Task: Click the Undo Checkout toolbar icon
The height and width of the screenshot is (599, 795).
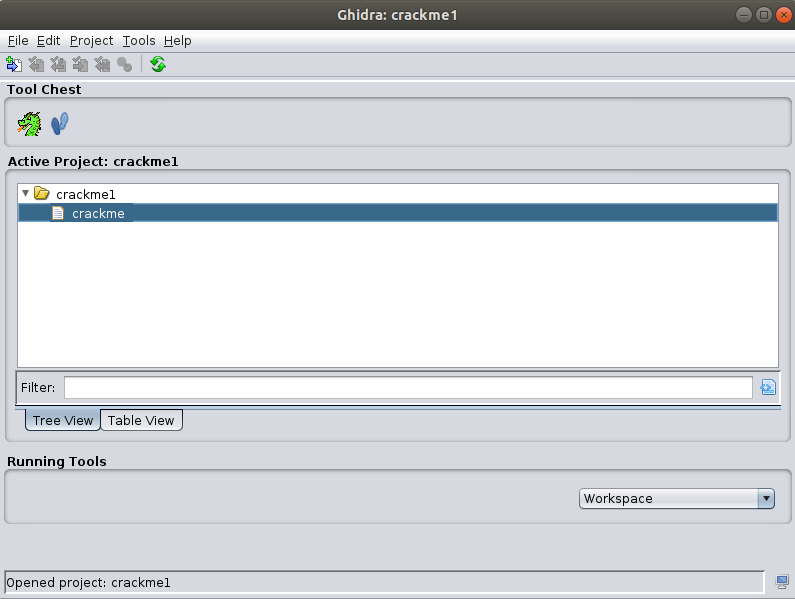Action: [x=102, y=64]
